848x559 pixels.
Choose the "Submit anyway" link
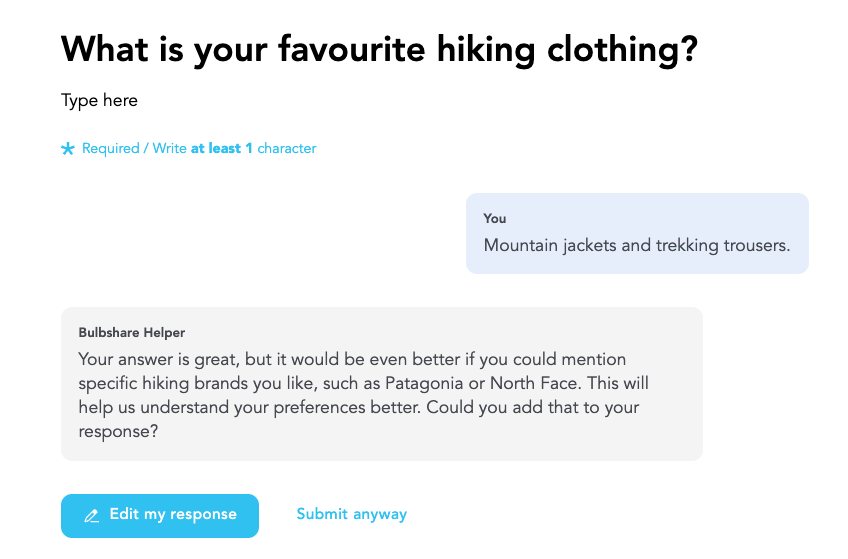tap(351, 514)
